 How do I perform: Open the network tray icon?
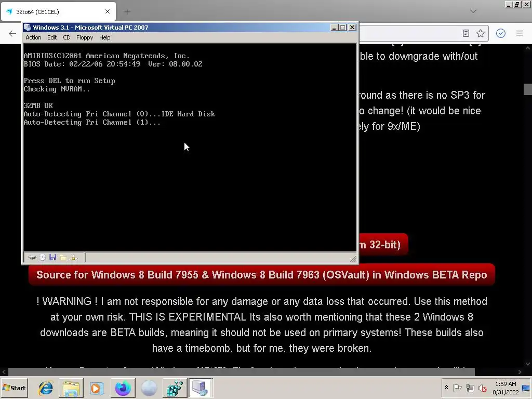coord(470,388)
